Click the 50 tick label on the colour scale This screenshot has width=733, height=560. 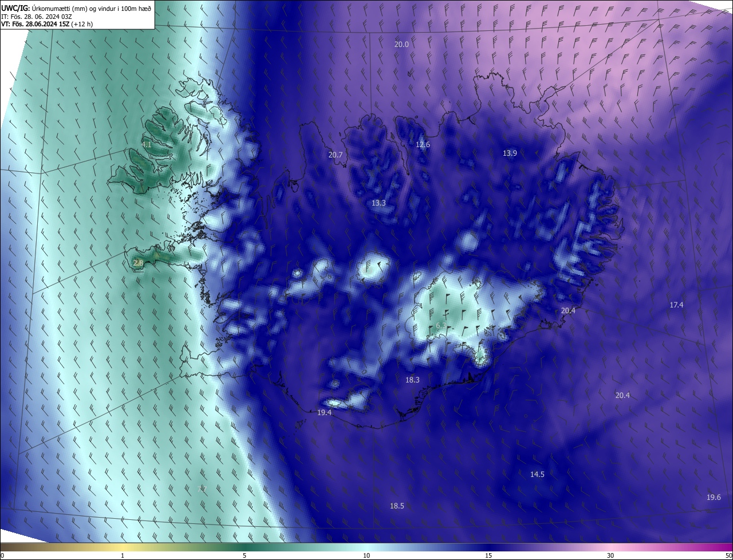(x=728, y=555)
